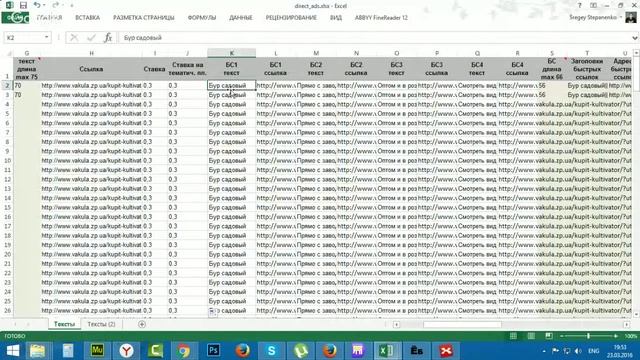Click the volume icon in system tray
This screenshot has width=640, height=360.
coord(578,351)
